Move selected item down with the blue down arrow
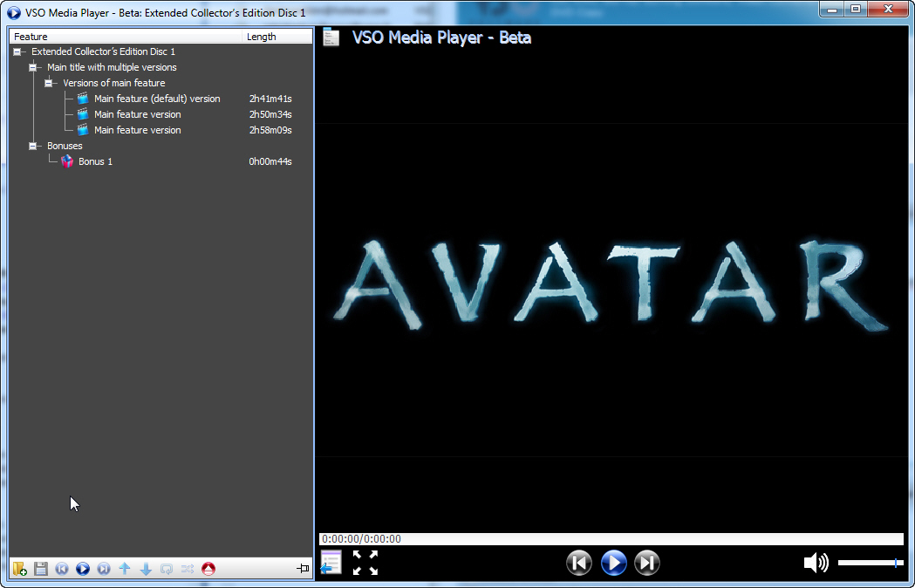Screen dimensions: 915x588 (146, 568)
